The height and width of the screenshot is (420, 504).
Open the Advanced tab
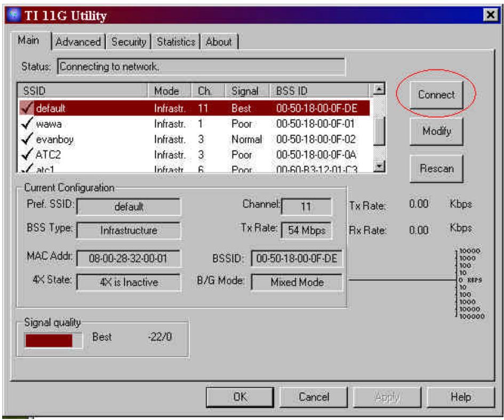click(x=78, y=42)
